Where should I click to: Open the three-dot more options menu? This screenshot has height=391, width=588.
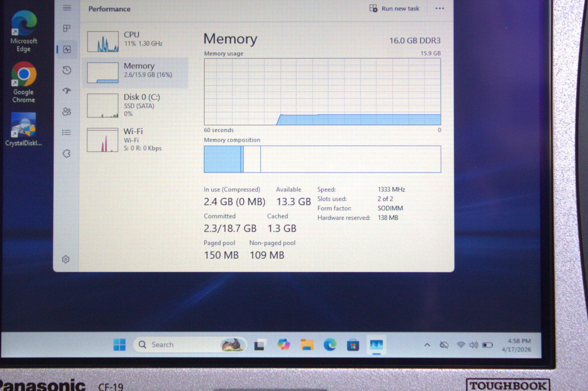[x=440, y=8]
